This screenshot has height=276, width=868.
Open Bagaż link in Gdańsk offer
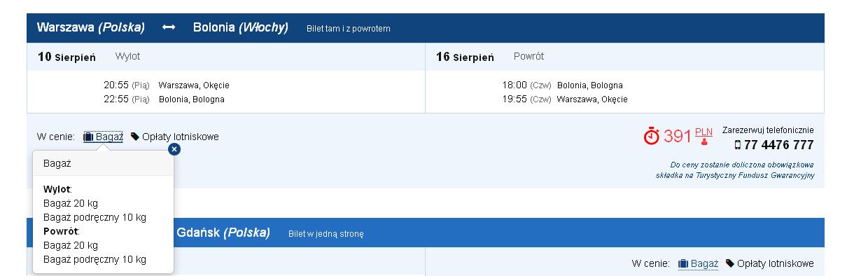[704, 264]
